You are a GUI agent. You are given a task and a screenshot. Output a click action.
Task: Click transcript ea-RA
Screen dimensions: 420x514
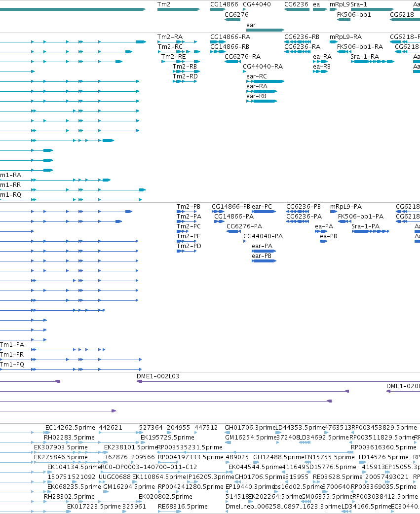click(320, 62)
